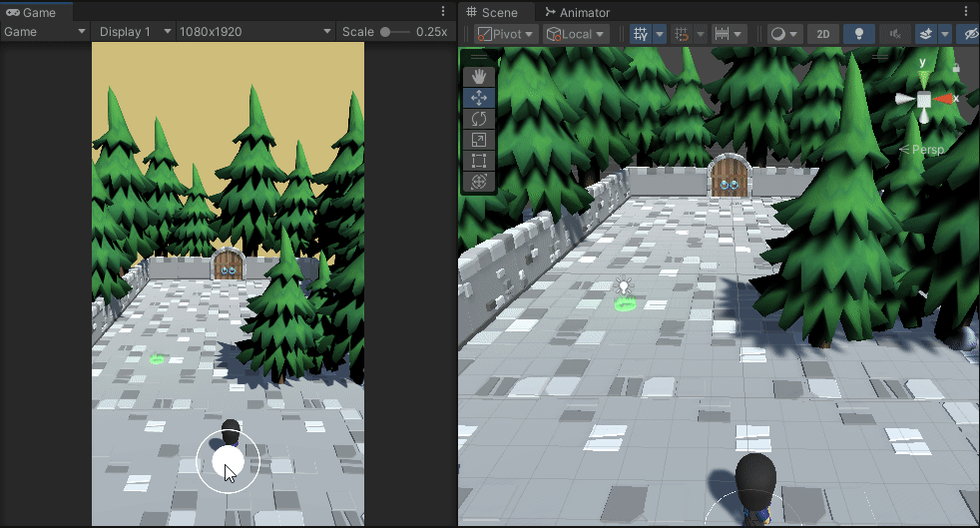Click orientation overlay drag handle near gizmo

pos(880,58)
